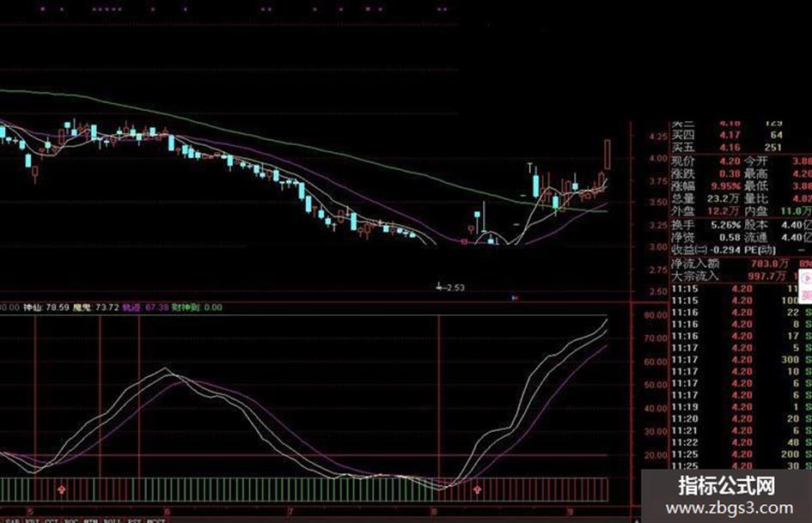Viewport: 812px width, 523px height.
Task: Select the 魔鬼 73.72 indicator label
Action: point(95,307)
